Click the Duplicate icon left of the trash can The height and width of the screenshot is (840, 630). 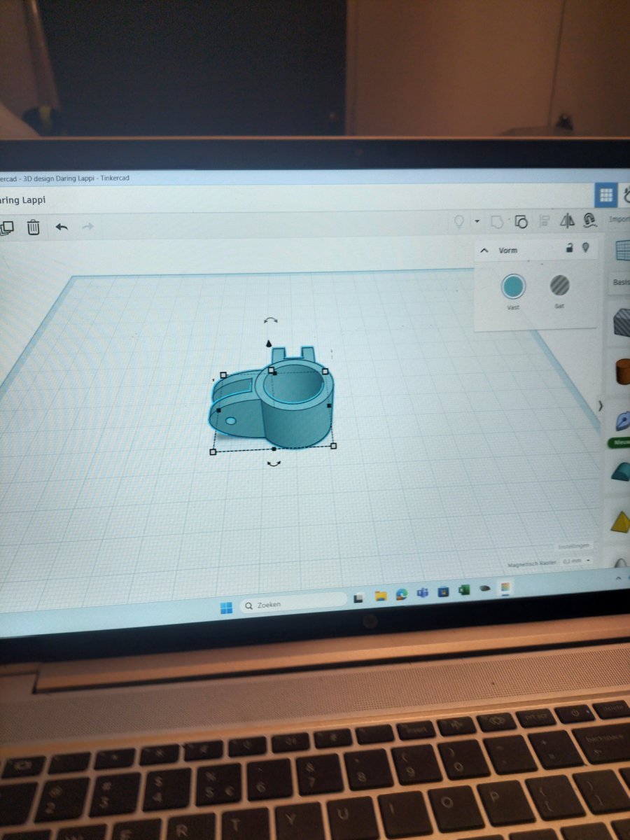pos(6,227)
